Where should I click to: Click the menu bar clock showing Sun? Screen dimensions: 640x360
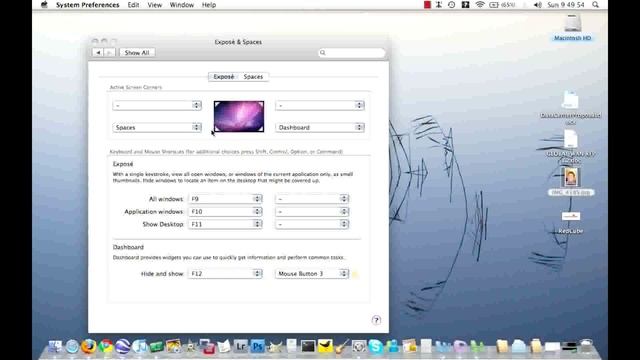click(566, 5)
